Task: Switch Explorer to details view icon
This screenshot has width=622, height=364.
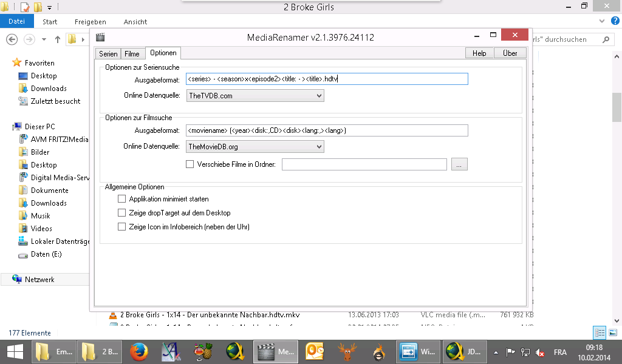Action: click(x=600, y=332)
